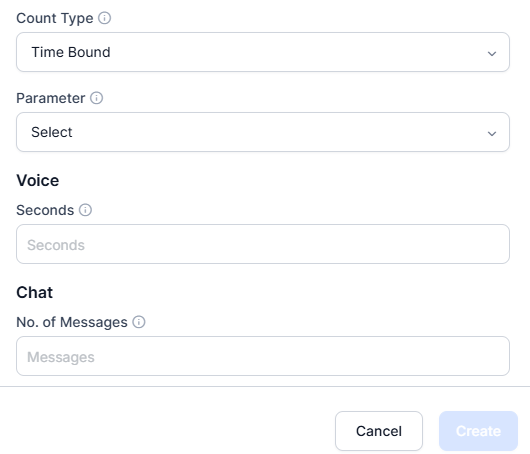Click the Parameter label text
The width and height of the screenshot is (530, 454).
(x=51, y=98)
